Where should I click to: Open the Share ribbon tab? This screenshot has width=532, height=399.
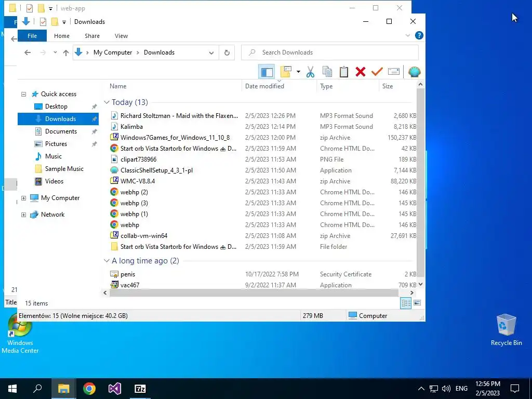[92, 36]
